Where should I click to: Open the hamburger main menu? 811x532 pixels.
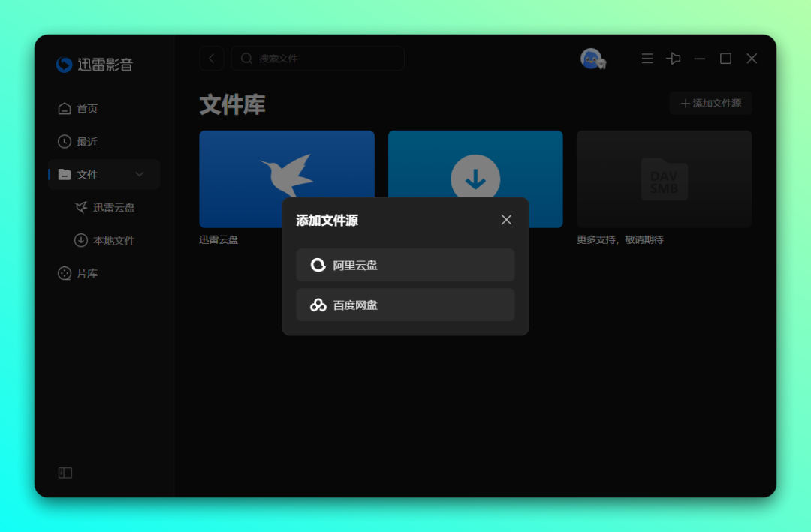point(647,59)
